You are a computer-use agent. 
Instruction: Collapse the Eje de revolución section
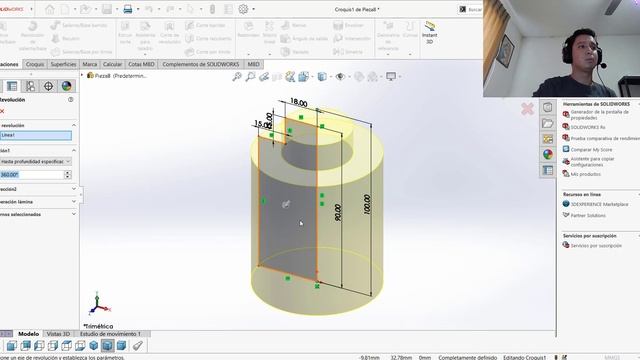pos(74,125)
